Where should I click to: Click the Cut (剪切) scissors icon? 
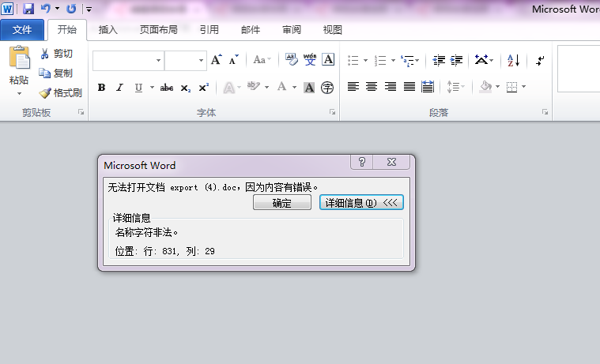click(45, 54)
